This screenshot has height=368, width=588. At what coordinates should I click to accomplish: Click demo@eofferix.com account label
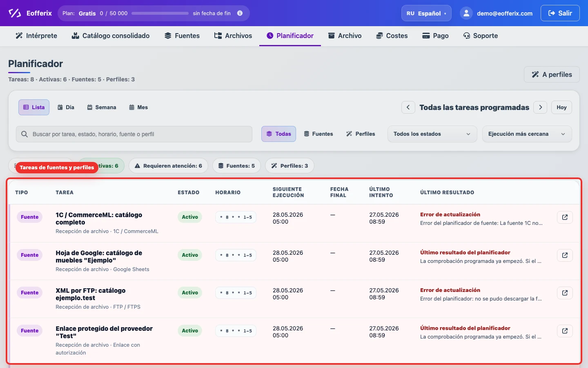click(x=505, y=13)
